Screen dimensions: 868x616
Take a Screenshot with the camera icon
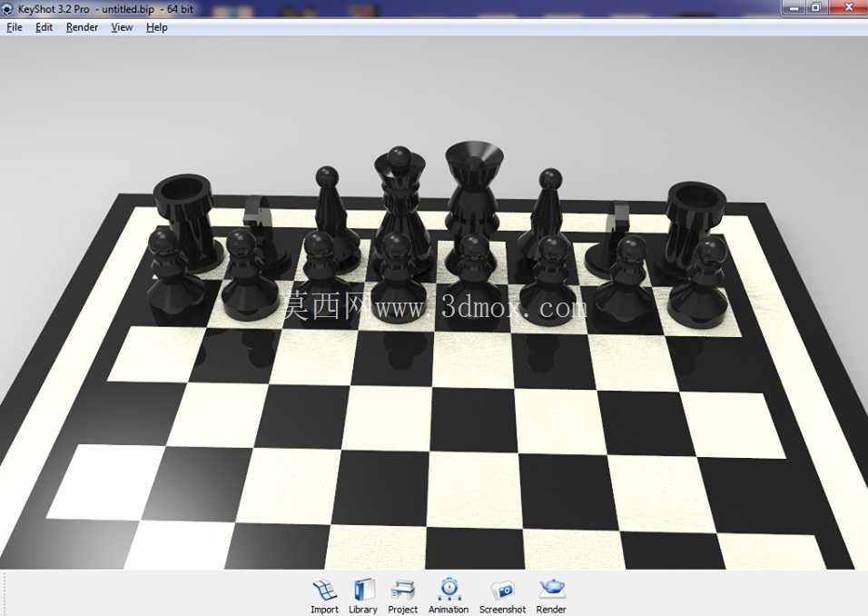click(x=503, y=591)
